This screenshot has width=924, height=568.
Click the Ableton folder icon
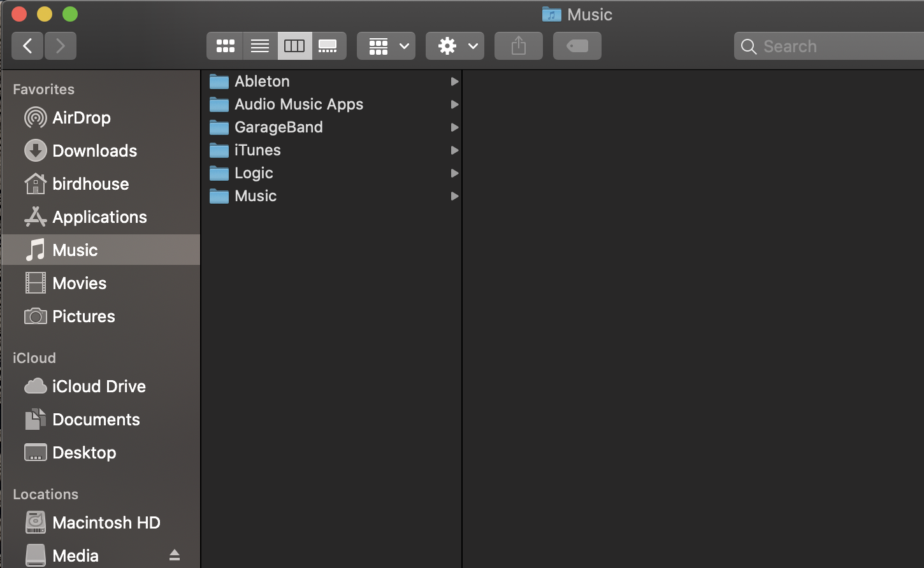pyautogui.click(x=219, y=82)
